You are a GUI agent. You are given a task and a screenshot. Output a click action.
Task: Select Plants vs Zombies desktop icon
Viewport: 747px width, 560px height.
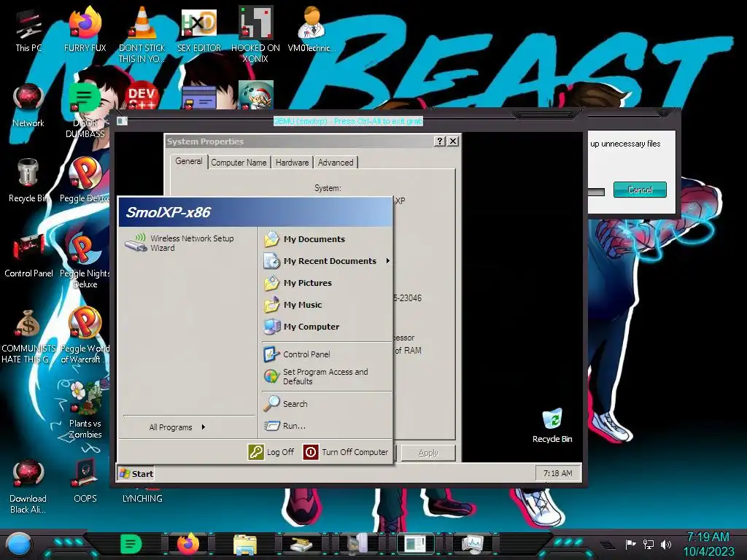coord(85,411)
